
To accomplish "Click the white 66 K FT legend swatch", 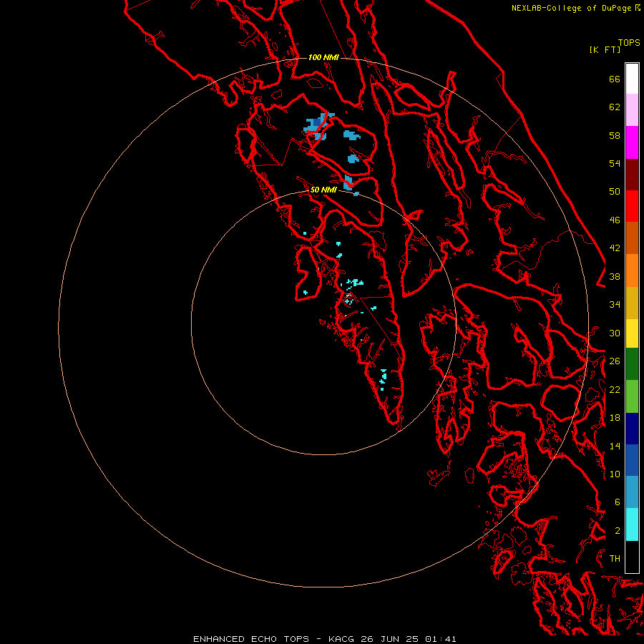I will 632,79.
